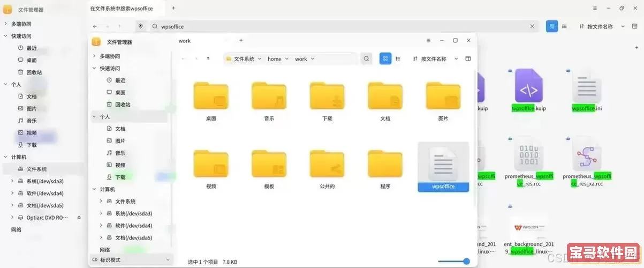644x268 pixels.
Task: Expand Optiarc DVD drive in back sidebar
Action: pos(12,218)
